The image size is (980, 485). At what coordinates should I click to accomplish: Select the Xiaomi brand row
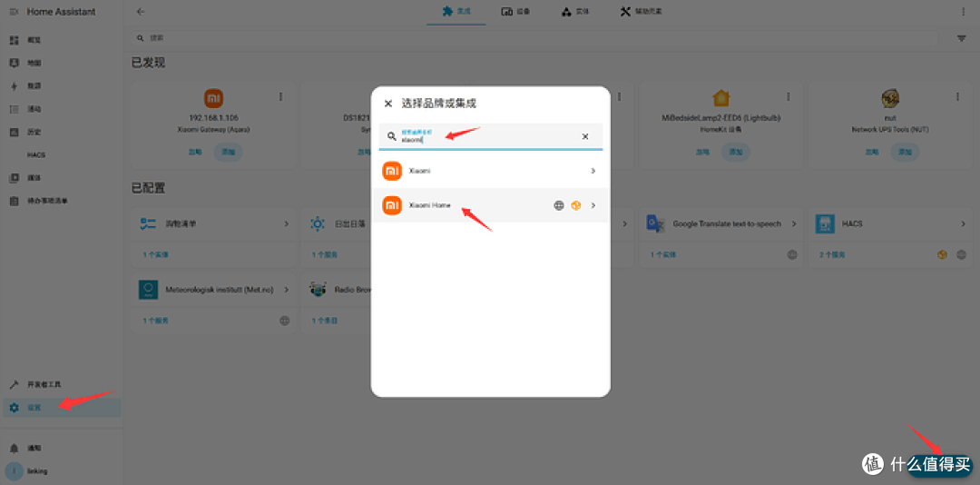pos(491,171)
